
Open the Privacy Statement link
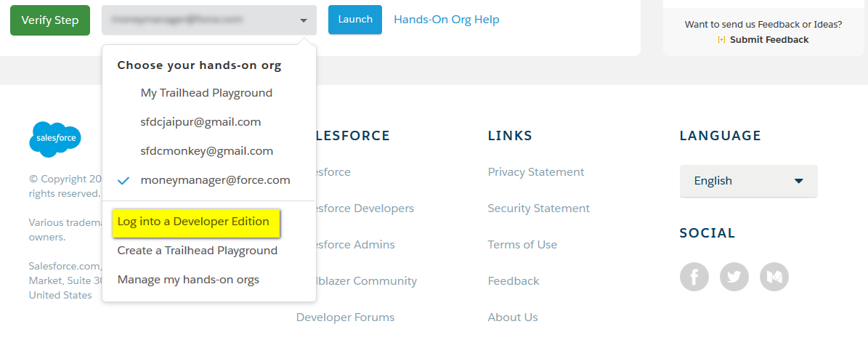(x=536, y=172)
